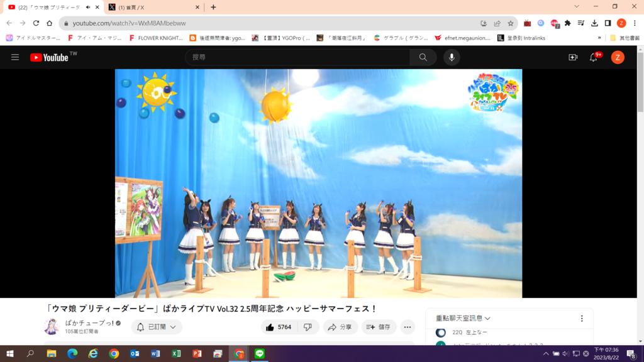Show Chrome downloads

[594, 23]
